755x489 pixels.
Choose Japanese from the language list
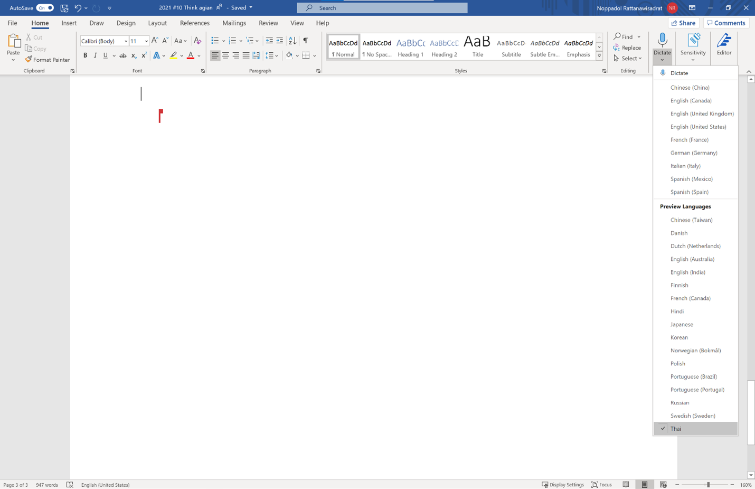(682, 324)
